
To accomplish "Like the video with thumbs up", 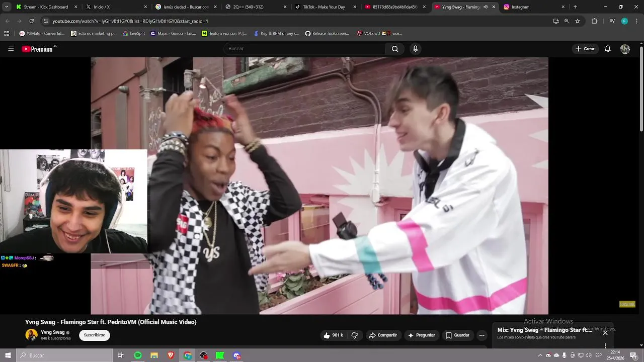I will click(x=333, y=335).
